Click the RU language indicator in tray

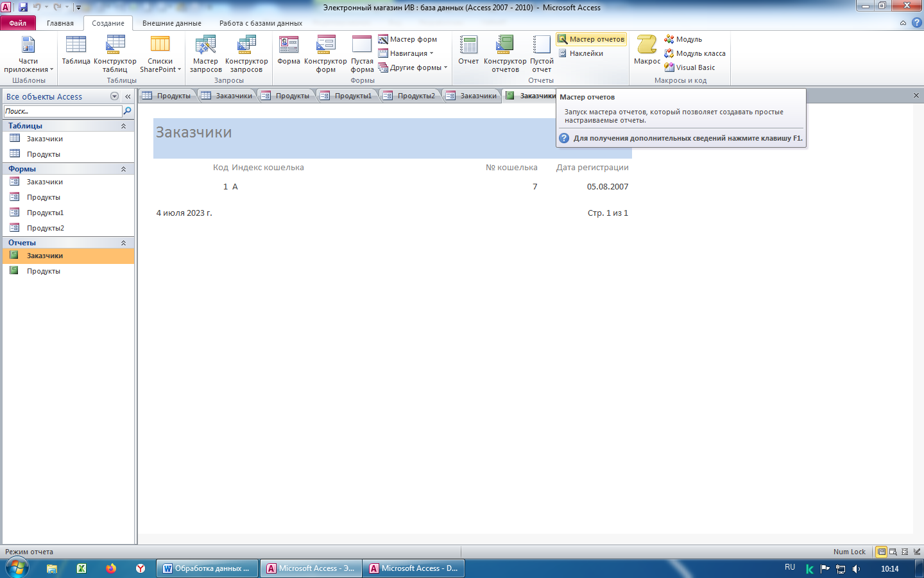(x=790, y=567)
